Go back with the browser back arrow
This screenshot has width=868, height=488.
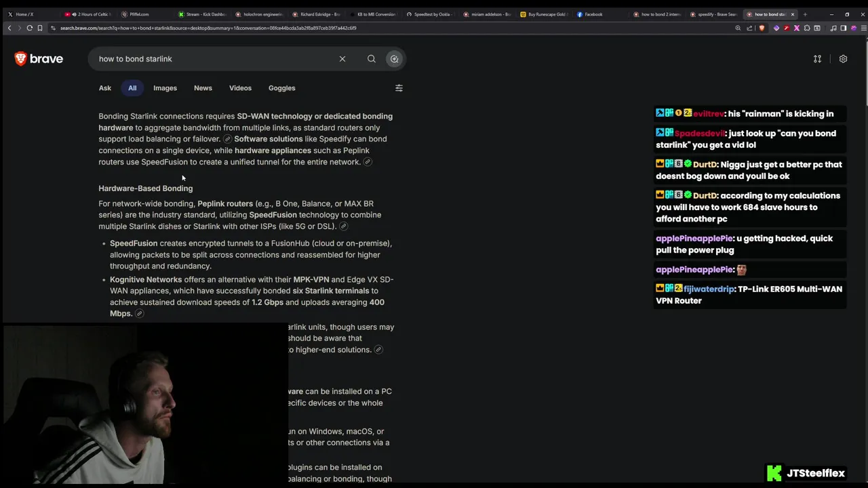pos(9,28)
